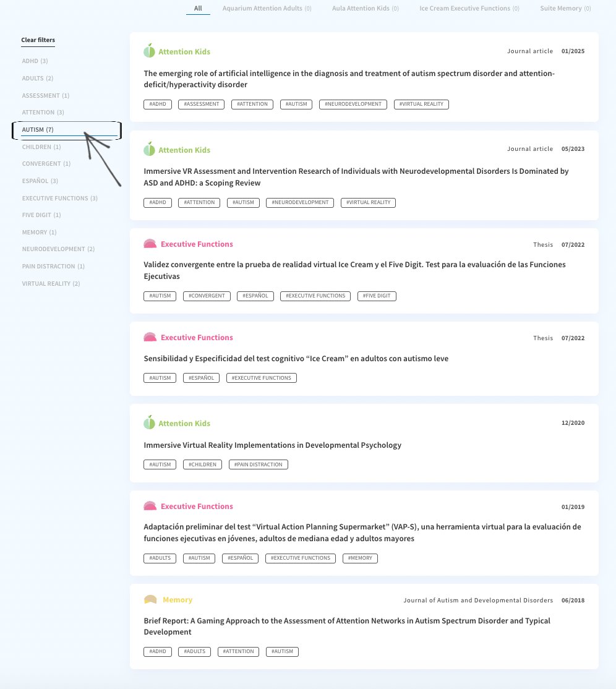Image resolution: width=616 pixels, height=689 pixels.
Task: Click the 01/2019 date text
Action: click(573, 507)
